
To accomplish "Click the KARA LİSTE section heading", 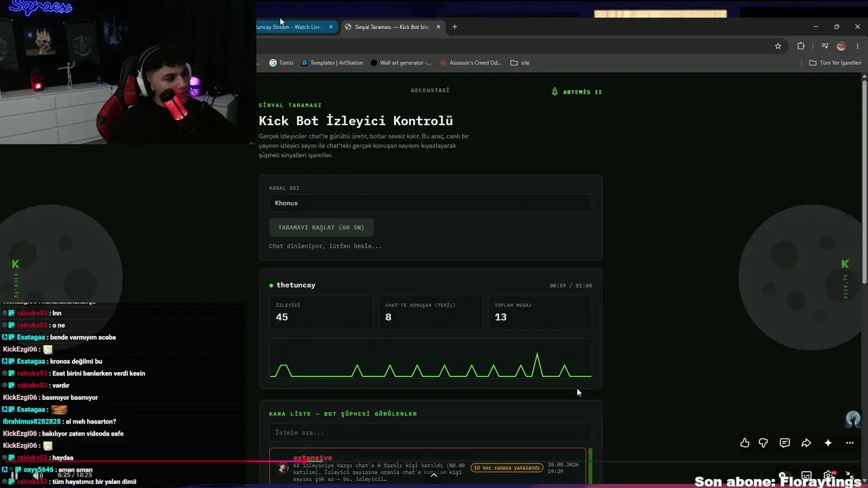I will tap(342, 413).
